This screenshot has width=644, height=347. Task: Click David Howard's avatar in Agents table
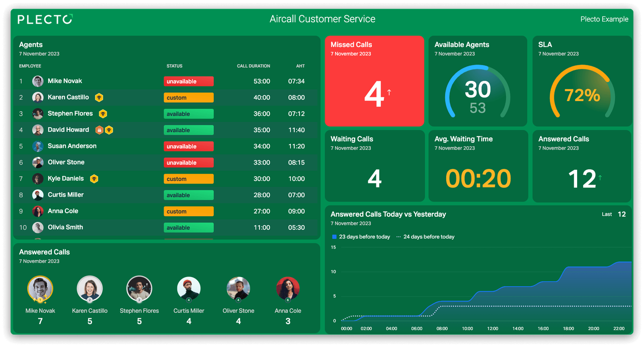click(38, 130)
